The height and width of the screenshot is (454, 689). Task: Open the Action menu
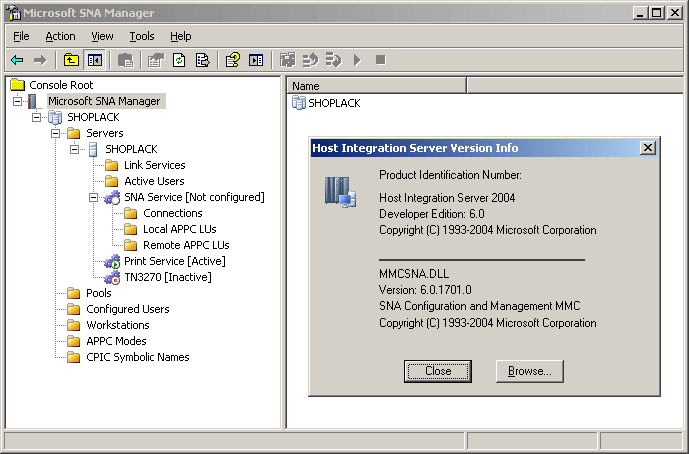[x=60, y=36]
